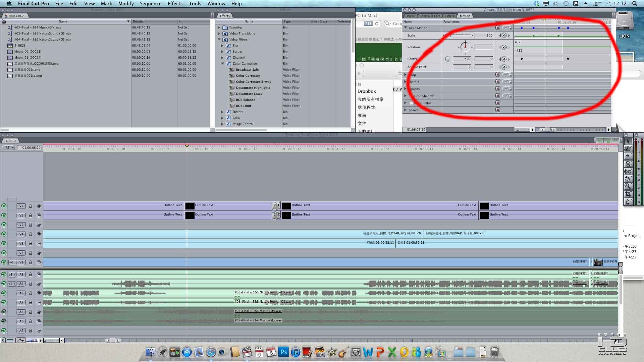The height and width of the screenshot is (362, 644).
Task: Toggle Auto Select on track V2
Action: [x=39, y=253]
